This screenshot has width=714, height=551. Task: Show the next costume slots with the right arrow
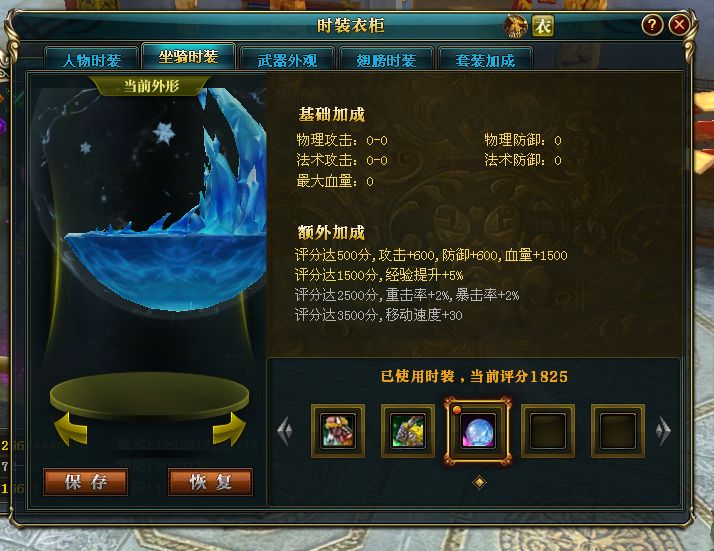pyautogui.click(x=663, y=430)
